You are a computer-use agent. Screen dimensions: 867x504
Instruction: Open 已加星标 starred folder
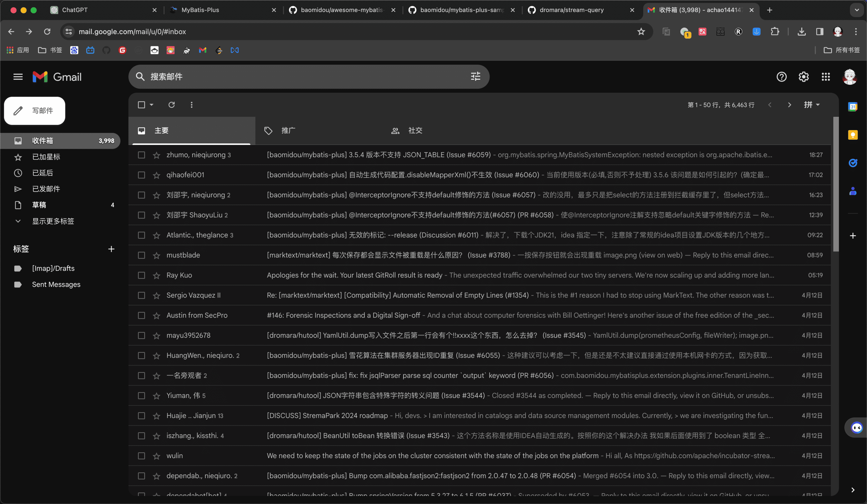tap(46, 157)
